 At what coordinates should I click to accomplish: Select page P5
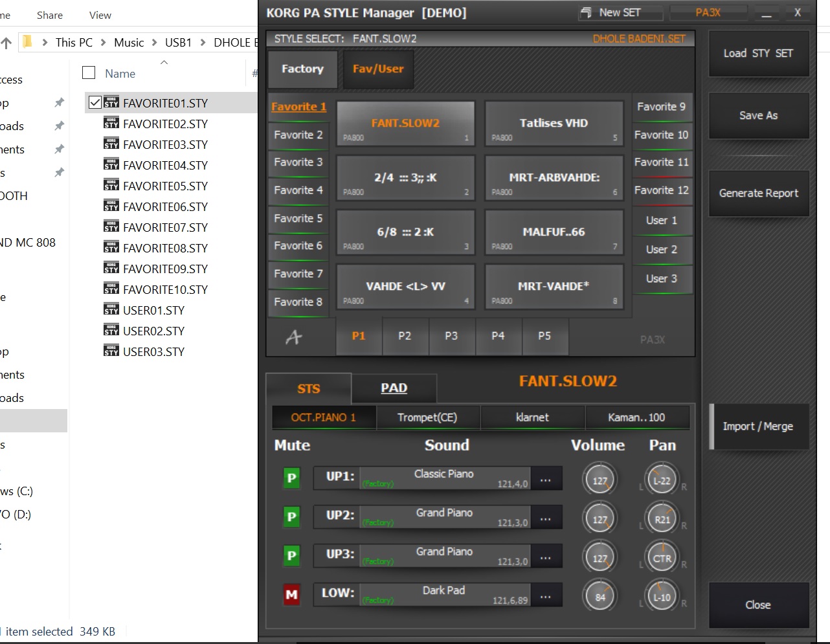coord(544,336)
